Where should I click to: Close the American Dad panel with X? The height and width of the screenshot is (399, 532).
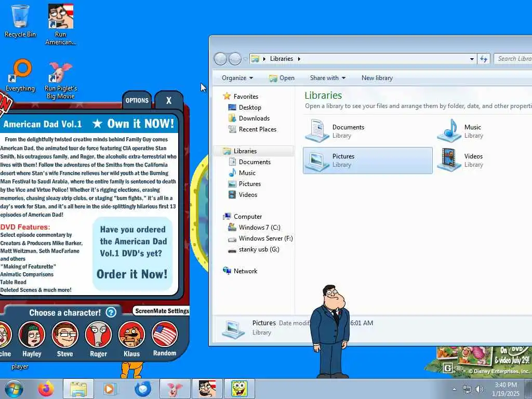coord(169,100)
